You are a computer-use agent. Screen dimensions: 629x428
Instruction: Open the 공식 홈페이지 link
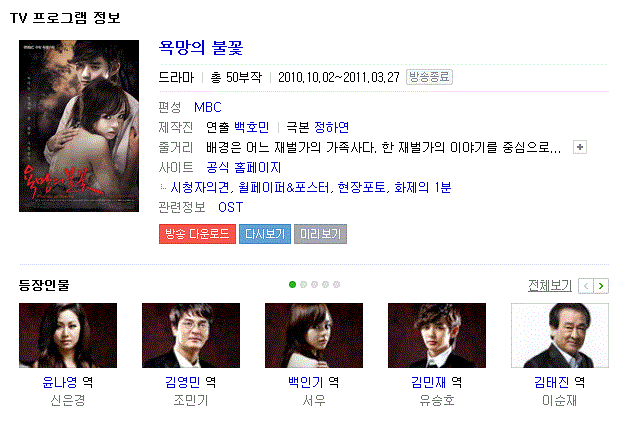pos(243,167)
